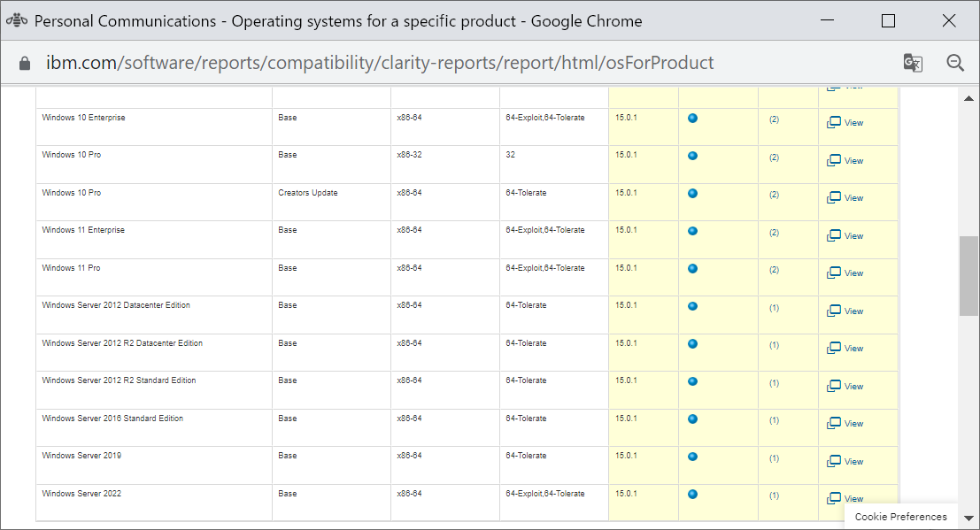This screenshot has height=530, width=980.
Task: Select the 'x86-32' cell text
Action: pos(409,155)
